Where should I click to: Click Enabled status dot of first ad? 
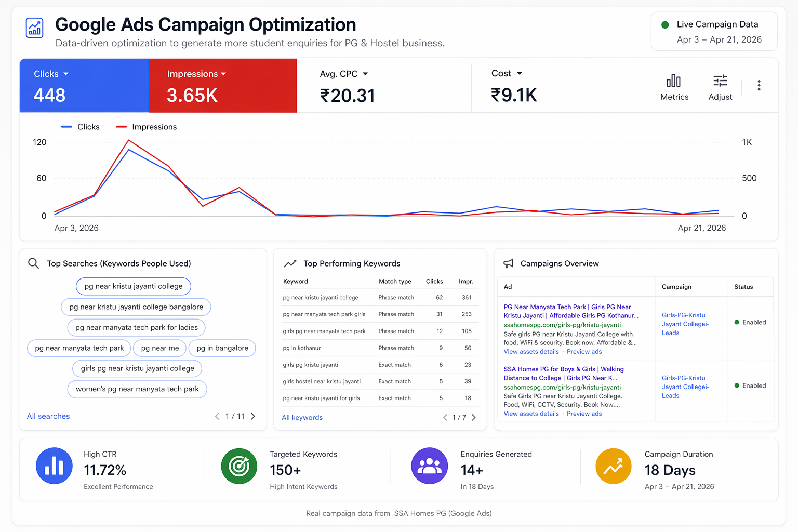pyautogui.click(x=737, y=322)
